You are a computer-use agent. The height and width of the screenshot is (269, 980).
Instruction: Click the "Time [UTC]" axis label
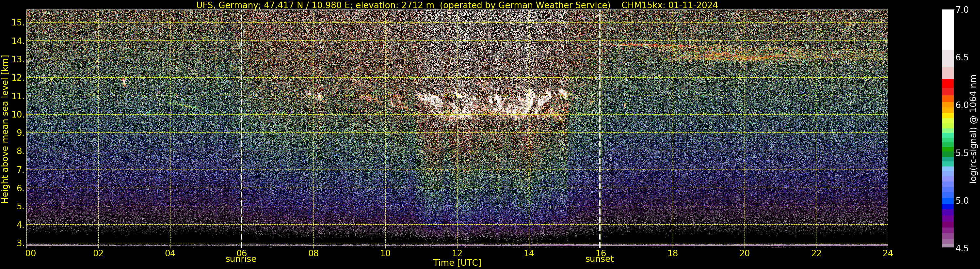(x=457, y=263)
